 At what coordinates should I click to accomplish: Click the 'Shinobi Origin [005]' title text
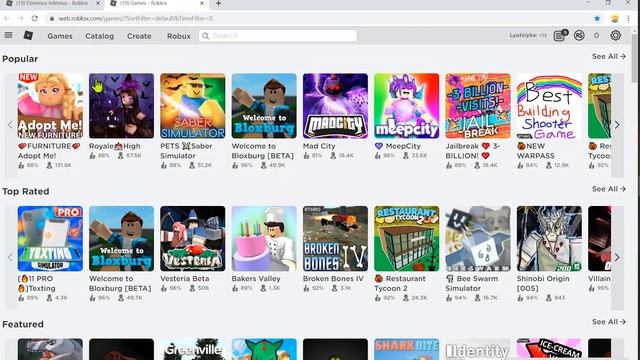(543, 284)
